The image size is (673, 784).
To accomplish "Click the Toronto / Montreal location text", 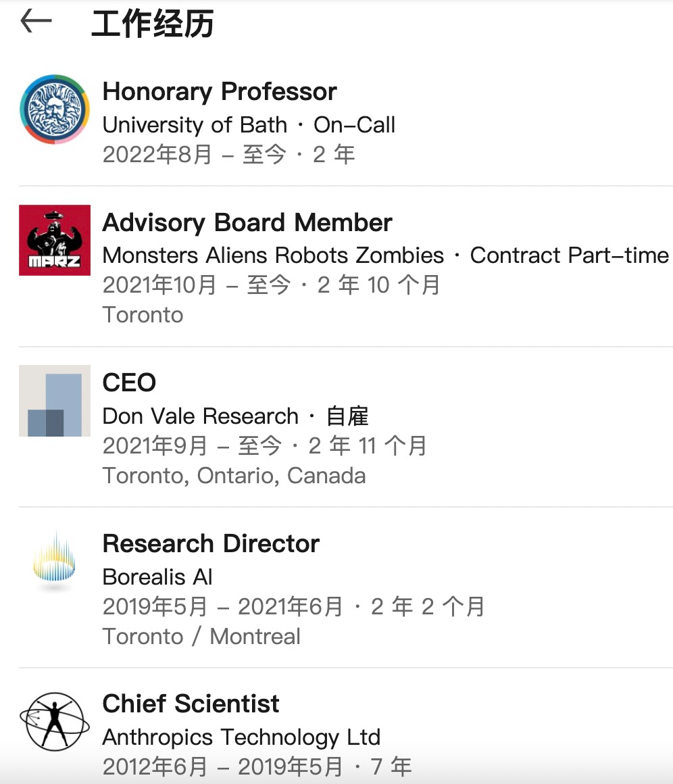I will [x=201, y=637].
